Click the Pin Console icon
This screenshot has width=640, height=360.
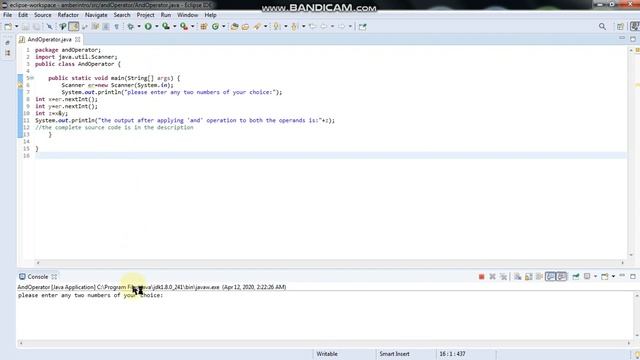pyautogui.click(x=576, y=277)
